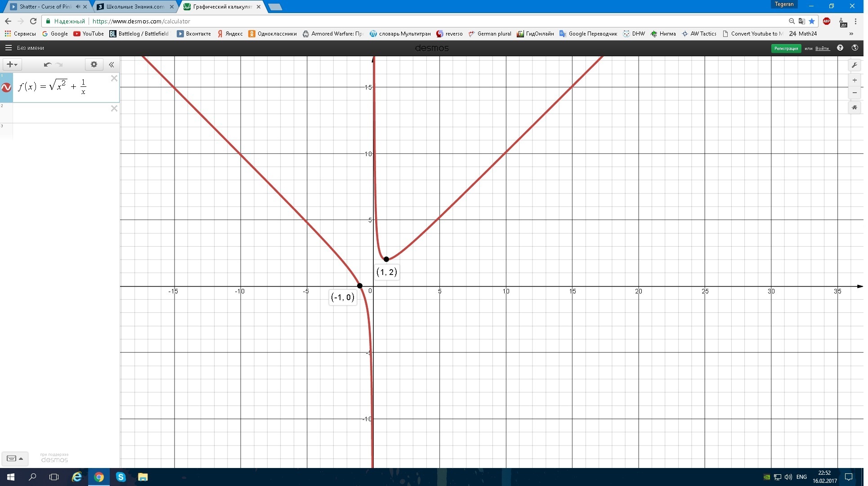This screenshot has width=868, height=486.
Task: Open language globe selector
Action: [855, 48]
